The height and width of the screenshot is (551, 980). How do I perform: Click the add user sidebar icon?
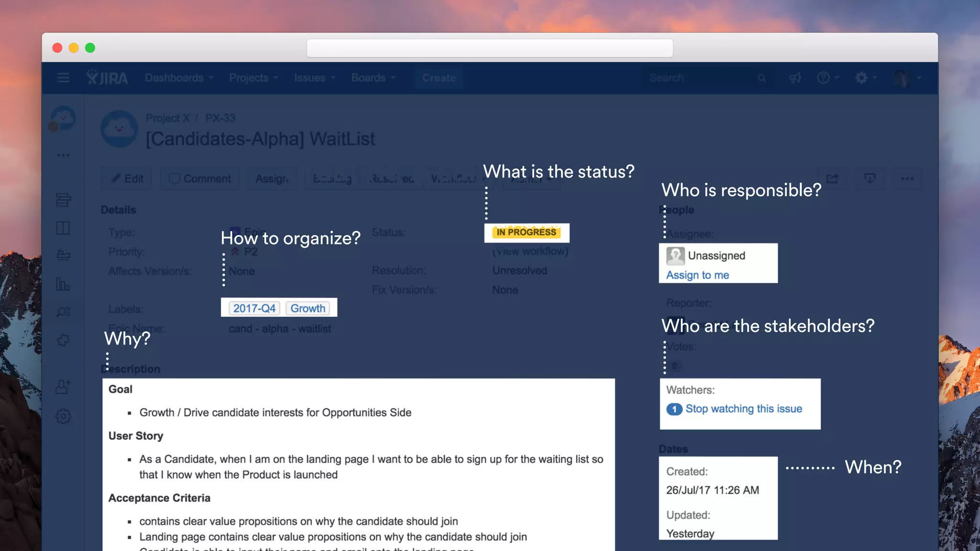pyautogui.click(x=63, y=386)
